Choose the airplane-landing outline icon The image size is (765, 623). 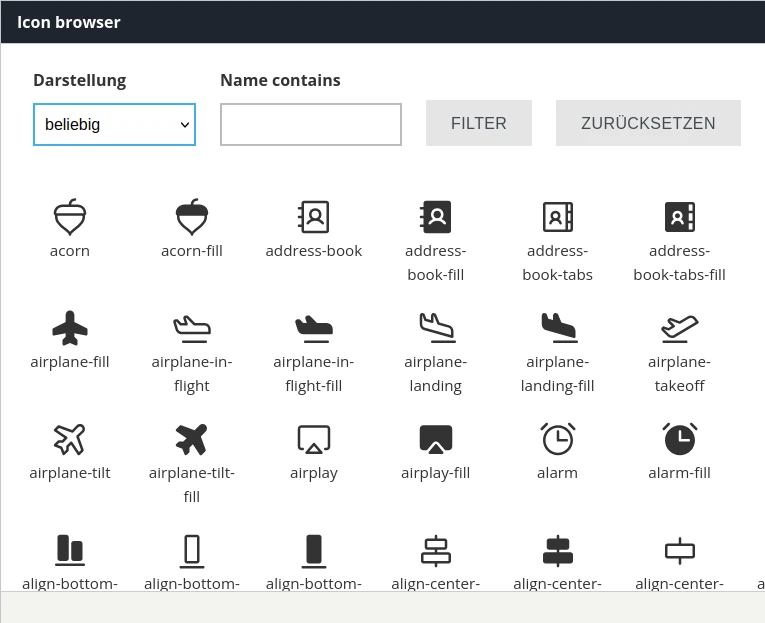tap(437, 328)
